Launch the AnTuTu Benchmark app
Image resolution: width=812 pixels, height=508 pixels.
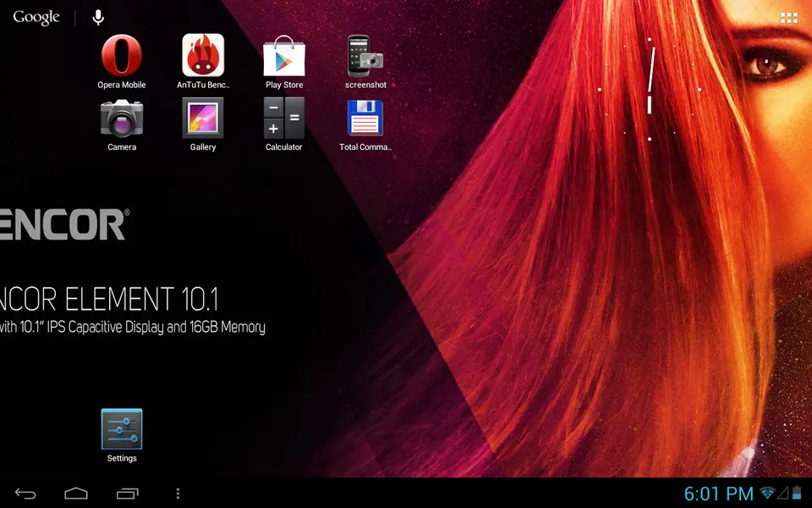pos(203,56)
